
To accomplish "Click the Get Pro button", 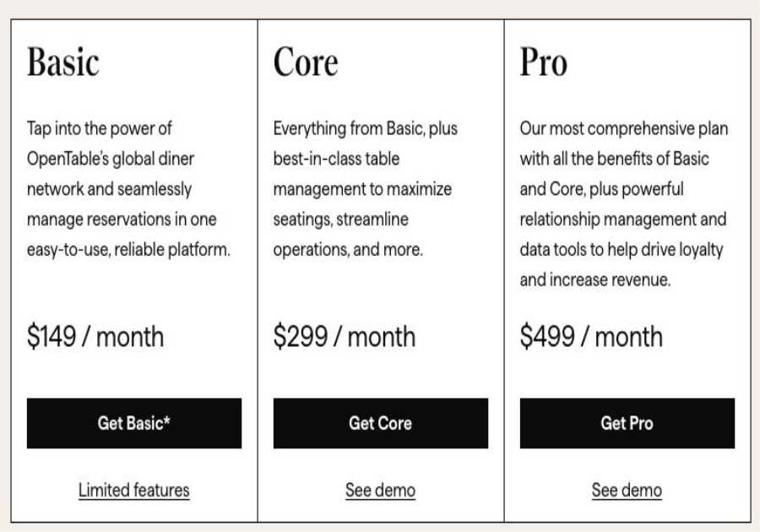I will pyautogui.click(x=627, y=423).
